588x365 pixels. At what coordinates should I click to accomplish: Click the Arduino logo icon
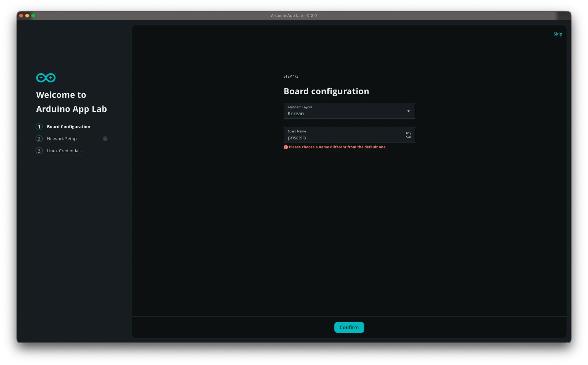[x=46, y=78]
